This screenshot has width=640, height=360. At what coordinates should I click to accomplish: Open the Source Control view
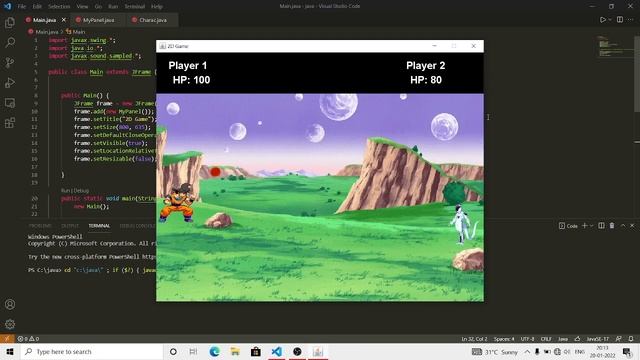tap(10, 62)
